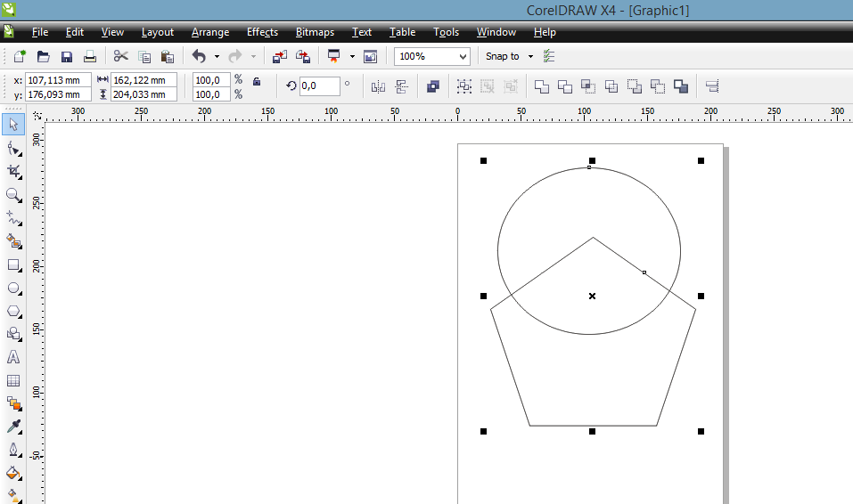
Task: Print the document
Action: 90,56
